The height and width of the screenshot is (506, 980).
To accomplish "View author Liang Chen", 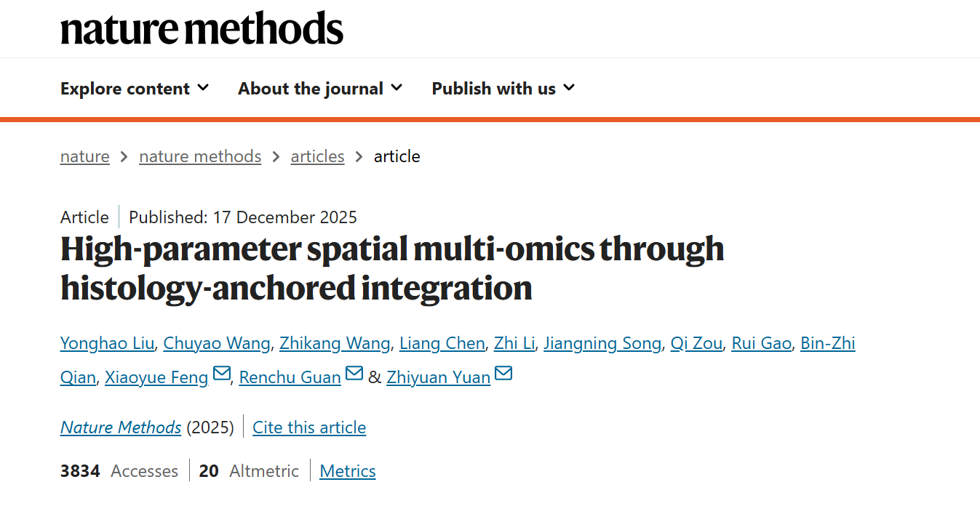I will point(442,343).
